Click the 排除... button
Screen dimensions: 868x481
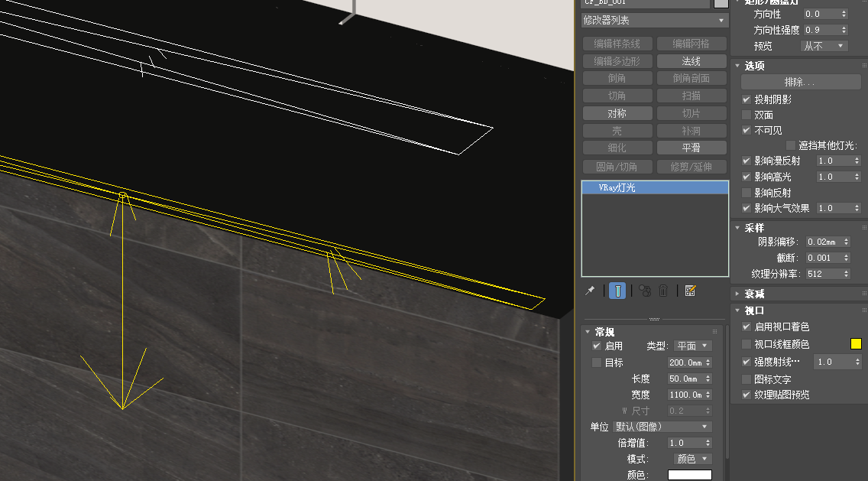[800, 82]
